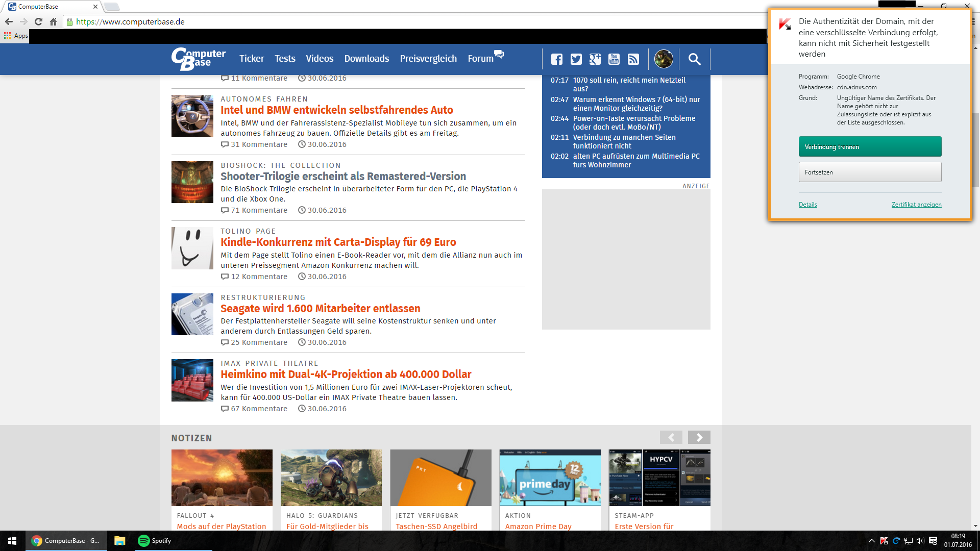Click the Twitter icon in header
The image size is (980, 551).
(x=576, y=59)
